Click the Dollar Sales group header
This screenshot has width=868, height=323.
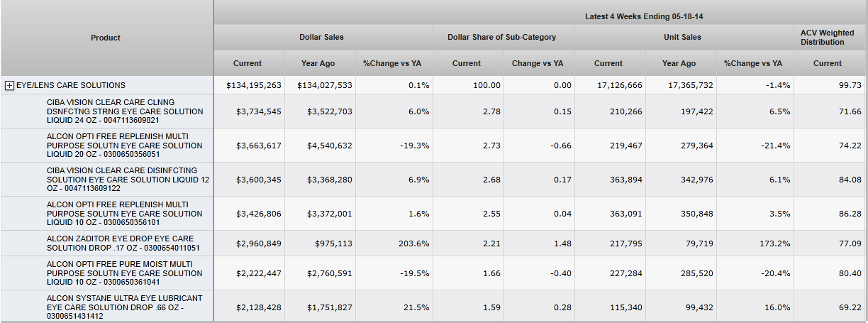point(321,37)
